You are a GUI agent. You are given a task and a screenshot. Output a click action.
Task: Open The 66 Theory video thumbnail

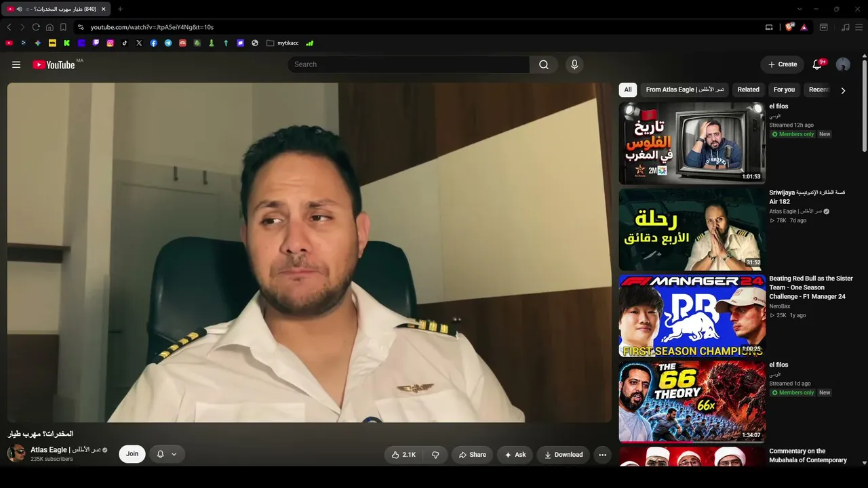tap(692, 401)
